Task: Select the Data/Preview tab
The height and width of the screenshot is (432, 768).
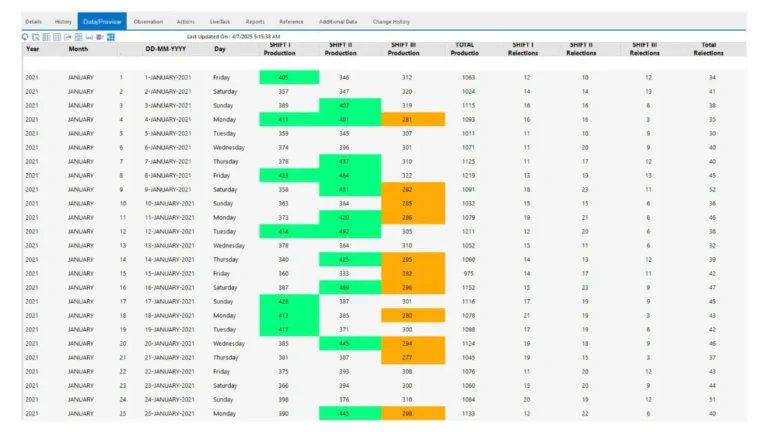Action: click(x=102, y=22)
